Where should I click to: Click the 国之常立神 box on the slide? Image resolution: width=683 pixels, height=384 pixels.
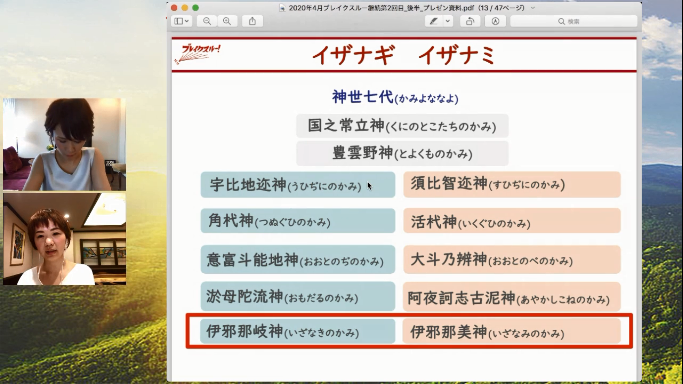click(402, 126)
